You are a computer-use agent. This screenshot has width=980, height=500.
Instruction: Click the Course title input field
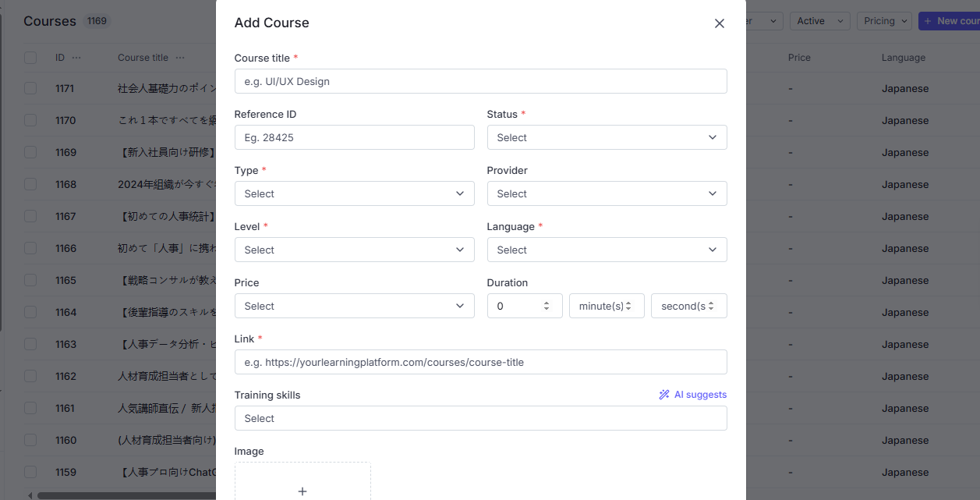tap(480, 81)
